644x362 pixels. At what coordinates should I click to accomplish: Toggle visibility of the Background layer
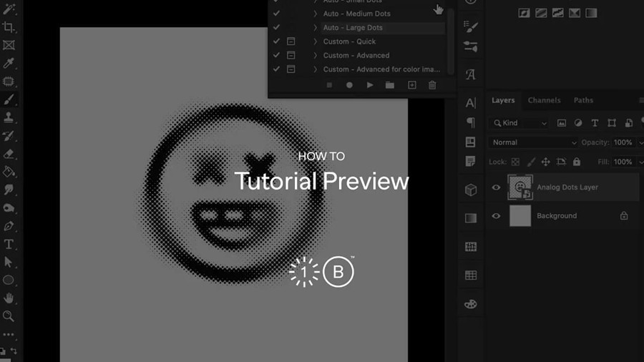pyautogui.click(x=496, y=215)
